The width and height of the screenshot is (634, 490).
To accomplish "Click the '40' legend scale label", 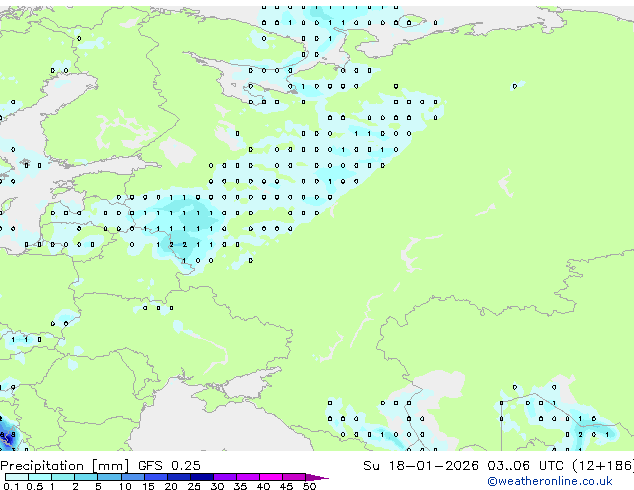I will click(263, 486).
